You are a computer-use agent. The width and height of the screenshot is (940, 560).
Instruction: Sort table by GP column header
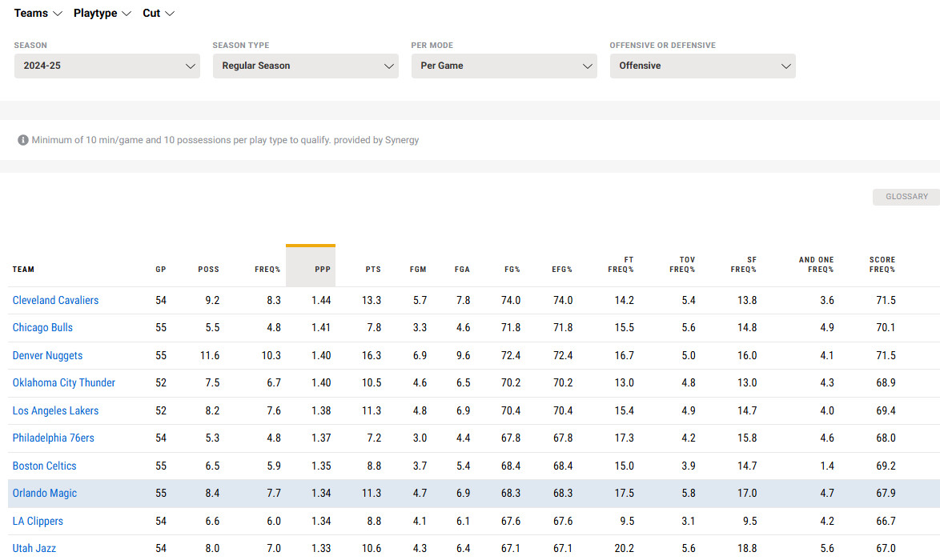pos(161,270)
